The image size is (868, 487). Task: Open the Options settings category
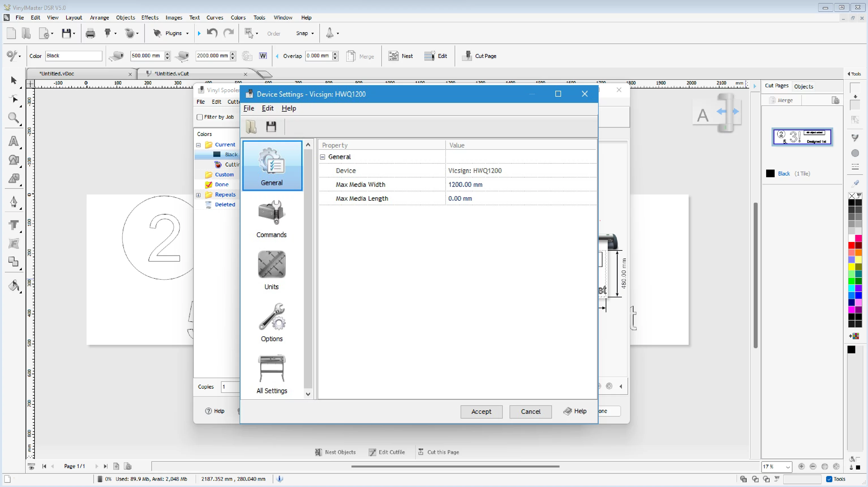click(272, 322)
